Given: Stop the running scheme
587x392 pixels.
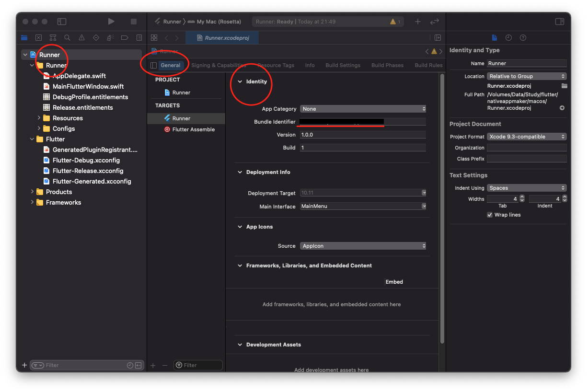Looking at the screenshot, I should click(x=134, y=22).
